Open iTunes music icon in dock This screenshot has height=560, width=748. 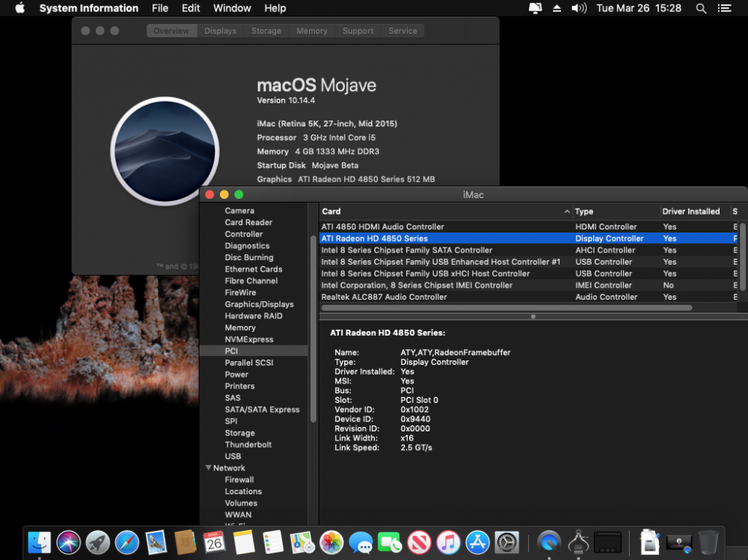(x=448, y=543)
